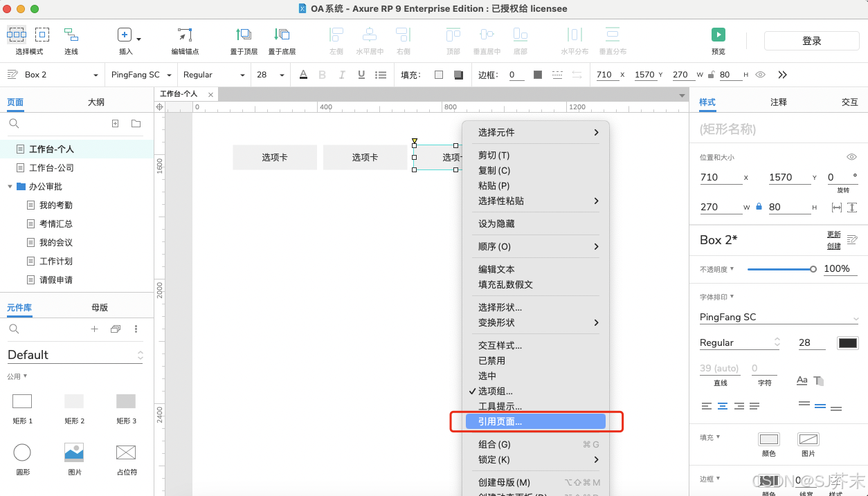Collapse the 办公审批 folder

coord(10,186)
